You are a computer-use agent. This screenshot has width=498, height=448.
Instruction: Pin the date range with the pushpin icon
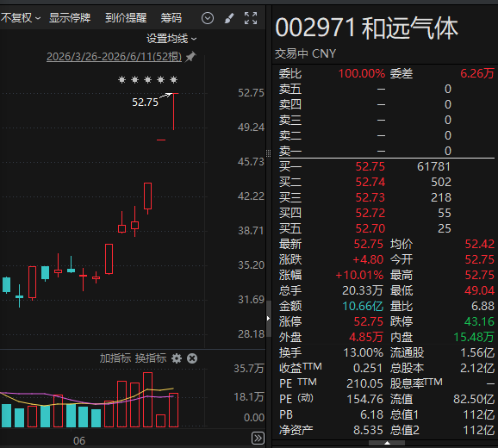191,57
